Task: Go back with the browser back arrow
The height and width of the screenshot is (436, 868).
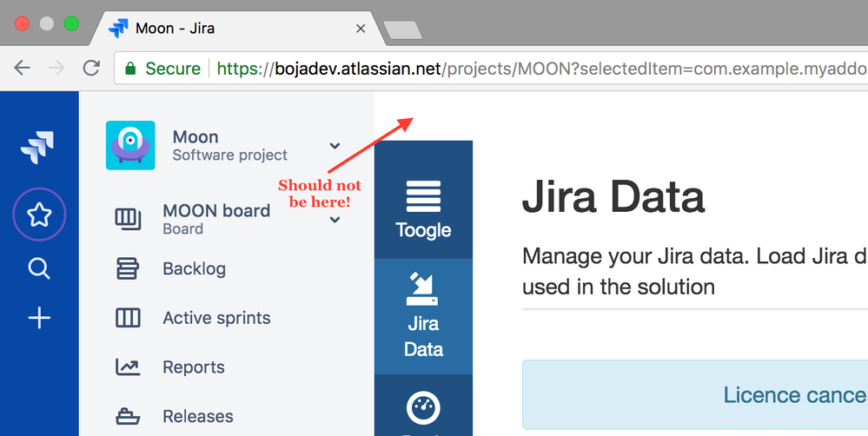Action: [x=22, y=68]
